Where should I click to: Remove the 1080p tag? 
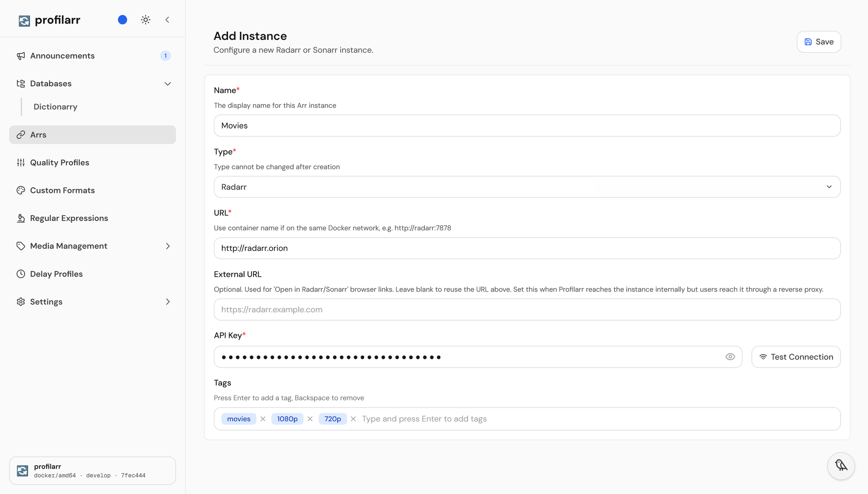click(310, 419)
